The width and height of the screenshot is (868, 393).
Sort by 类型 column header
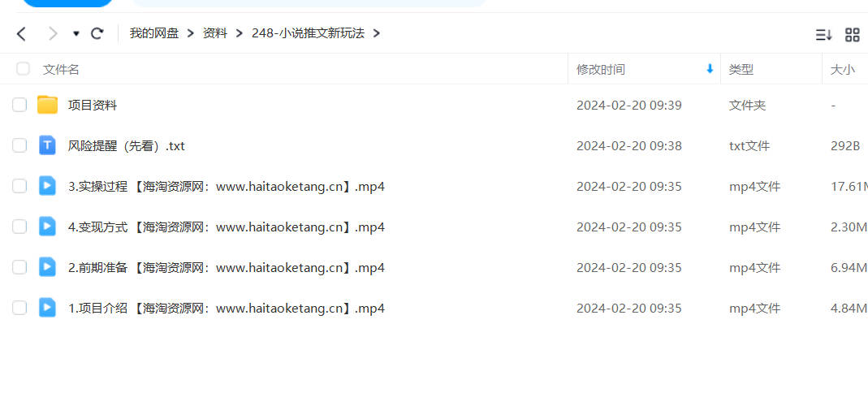pyautogui.click(x=741, y=69)
